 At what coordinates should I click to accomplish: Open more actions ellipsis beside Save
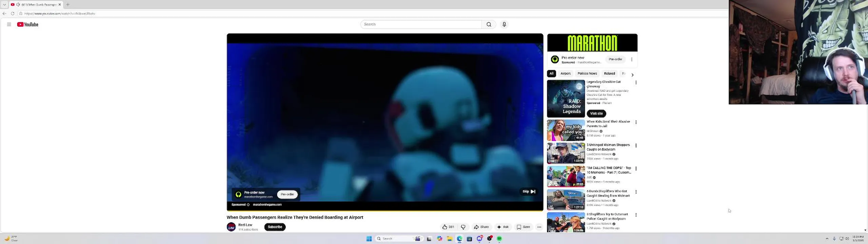[x=539, y=227]
